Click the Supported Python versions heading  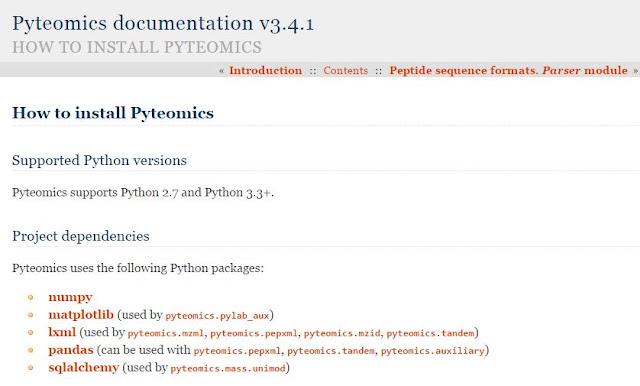point(99,160)
